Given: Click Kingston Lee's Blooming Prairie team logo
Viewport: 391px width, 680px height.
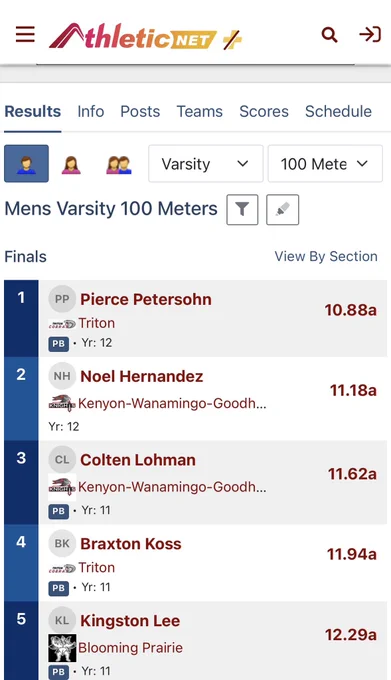Looking at the screenshot, I should tap(62, 648).
